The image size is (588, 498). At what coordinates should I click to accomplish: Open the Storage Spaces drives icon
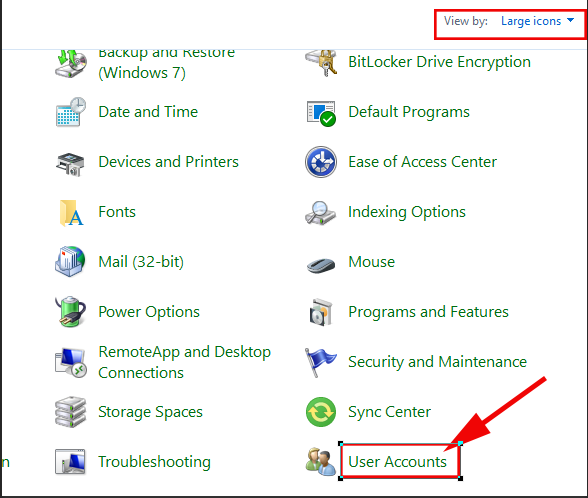coord(70,412)
